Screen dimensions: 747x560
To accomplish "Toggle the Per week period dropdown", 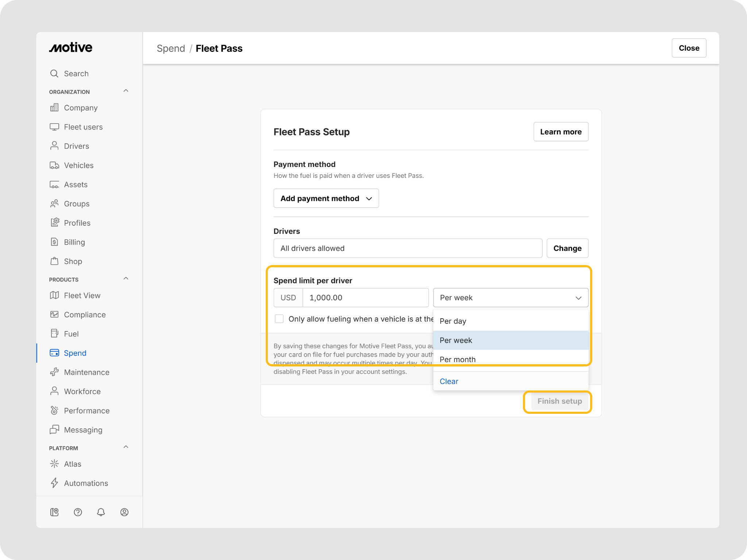I will click(x=511, y=298).
